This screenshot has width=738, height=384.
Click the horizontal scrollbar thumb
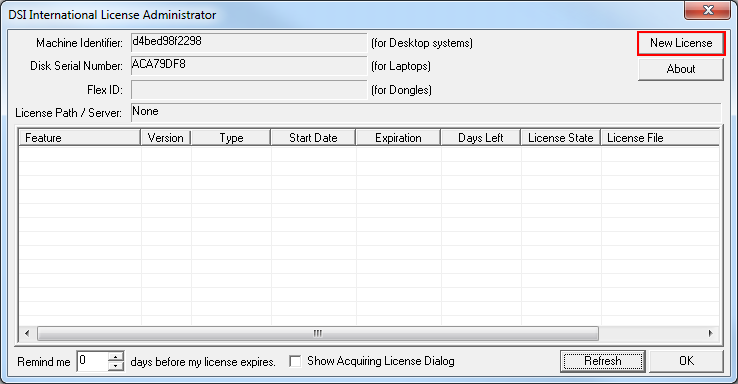(318, 333)
